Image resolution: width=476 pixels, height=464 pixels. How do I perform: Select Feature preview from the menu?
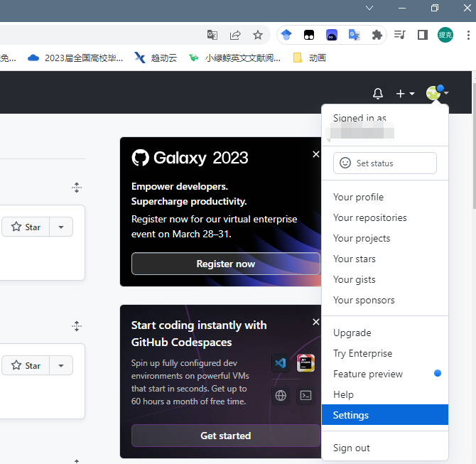384,374
